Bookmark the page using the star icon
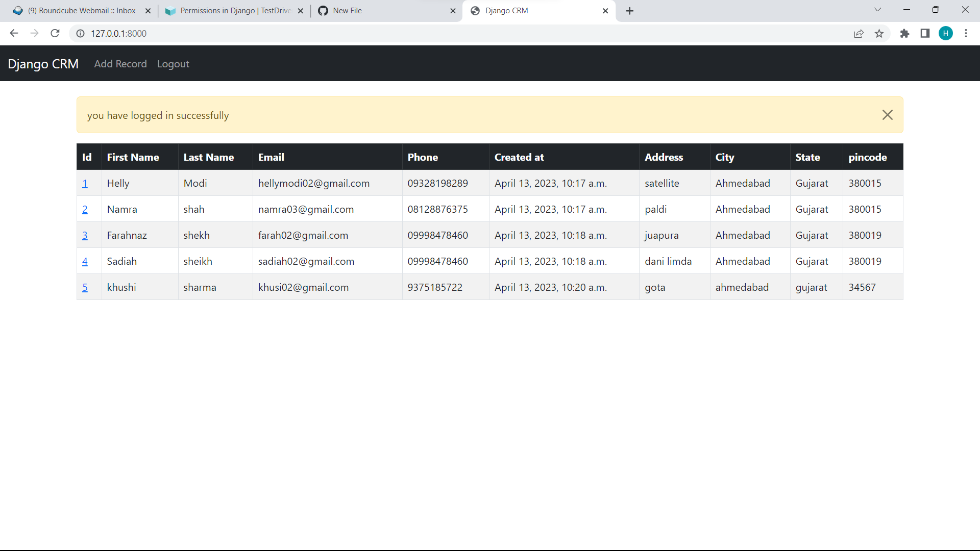The height and width of the screenshot is (551, 980). 879,33
